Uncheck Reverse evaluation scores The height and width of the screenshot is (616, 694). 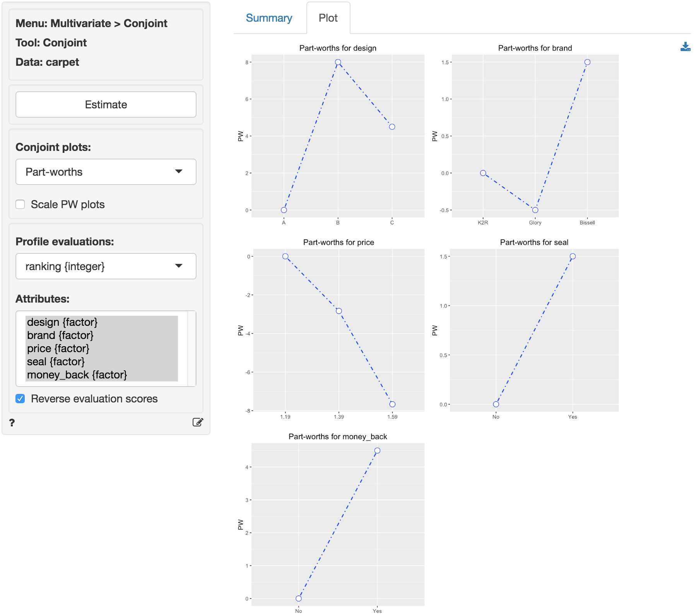point(20,399)
